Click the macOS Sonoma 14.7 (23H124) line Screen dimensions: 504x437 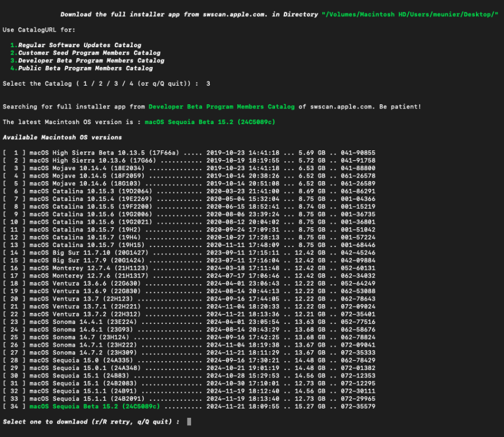[x=189, y=338]
